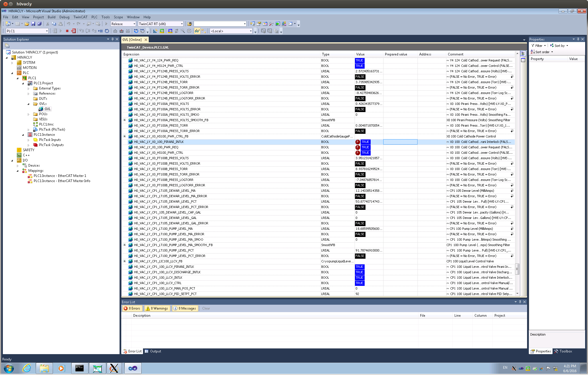Click the Activate Configuration icon
Viewport: 588px width, 375px height.
[155, 31]
